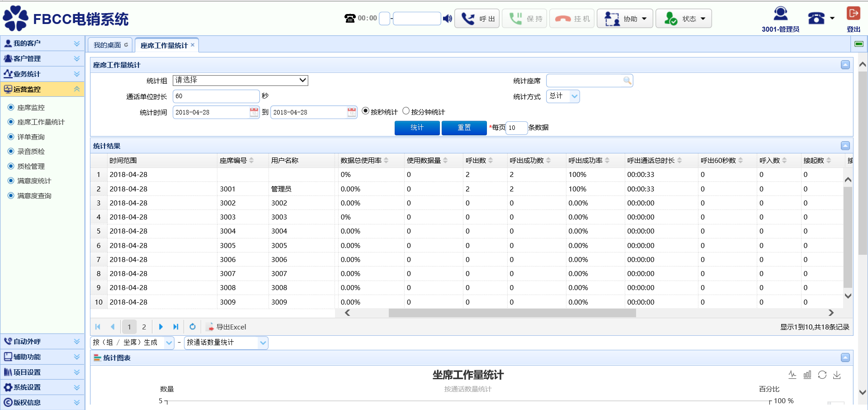The image size is (868, 410).
Task: Open the 统计方式 总计 dropdown
Action: [563, 96]
